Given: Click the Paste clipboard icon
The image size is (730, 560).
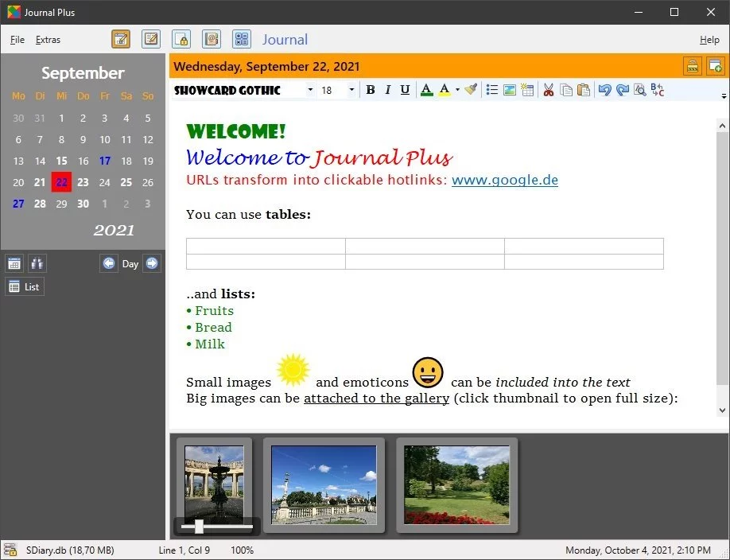Looking at the screenshot, I should [x=584, y=90].
